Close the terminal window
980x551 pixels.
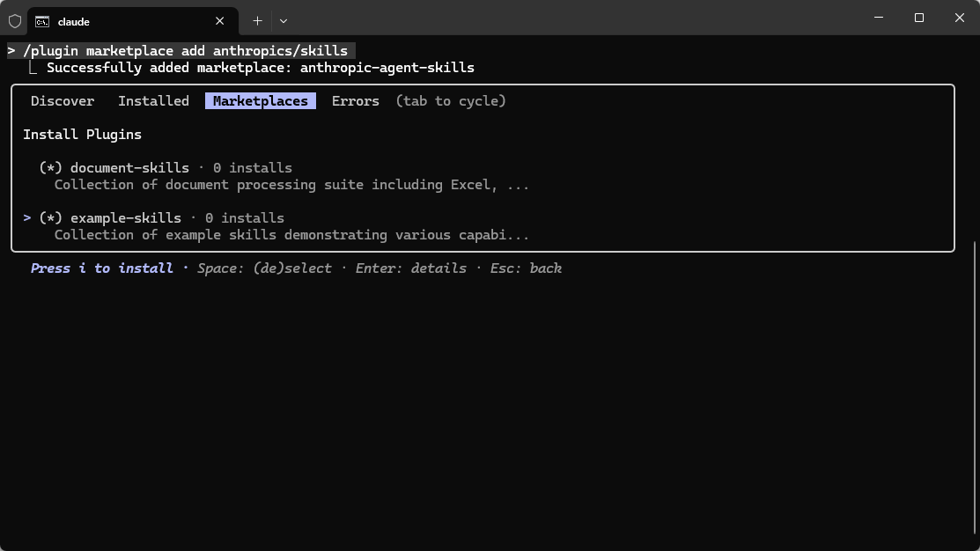[x=960, y=18]
